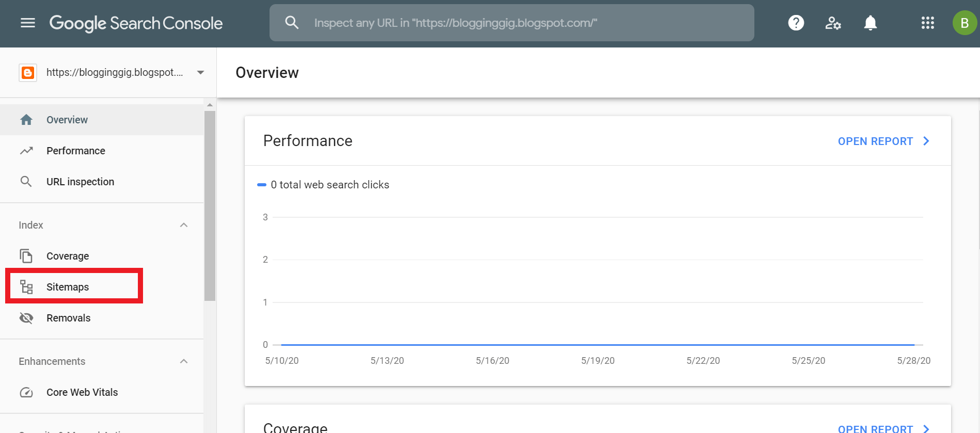Focus the Inspect any URL field

(512, 23)
